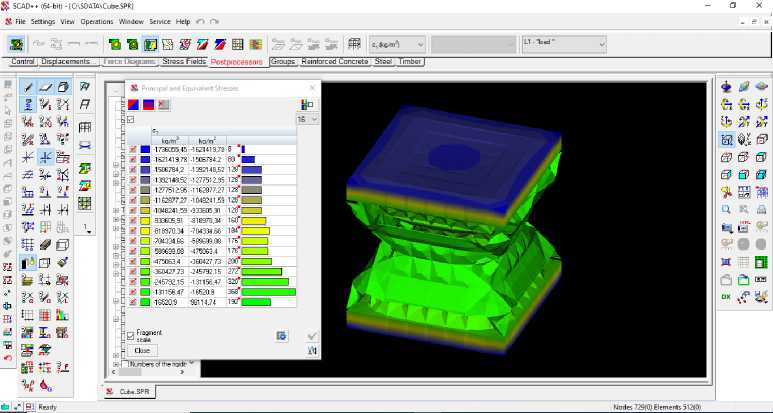Switch to the Groups tab
This screenshot has height=413, width=773.
pos(283,62)
